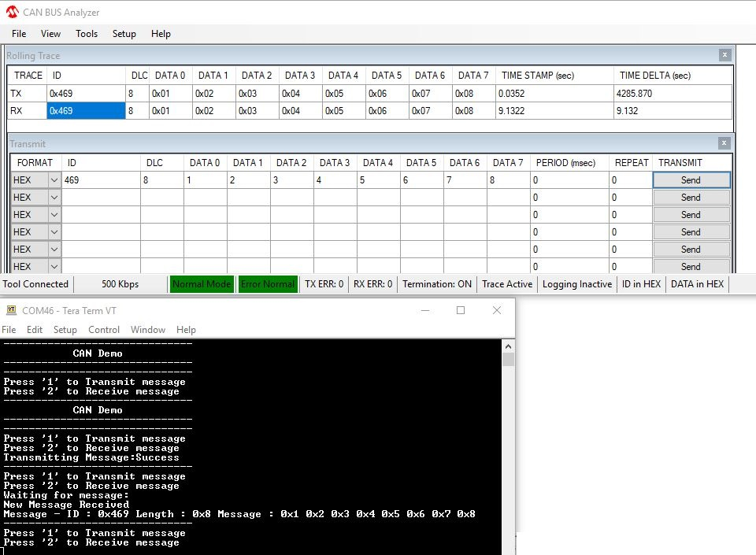
Task: Expand the fifth row HEX format dropdown
Action: pyautogui.click(x=54, y=250)
